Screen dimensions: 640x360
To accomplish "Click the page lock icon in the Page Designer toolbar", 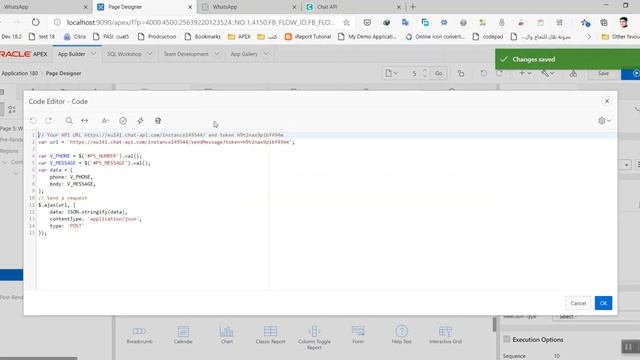I will pyautogui.click(x=461, y=73).
